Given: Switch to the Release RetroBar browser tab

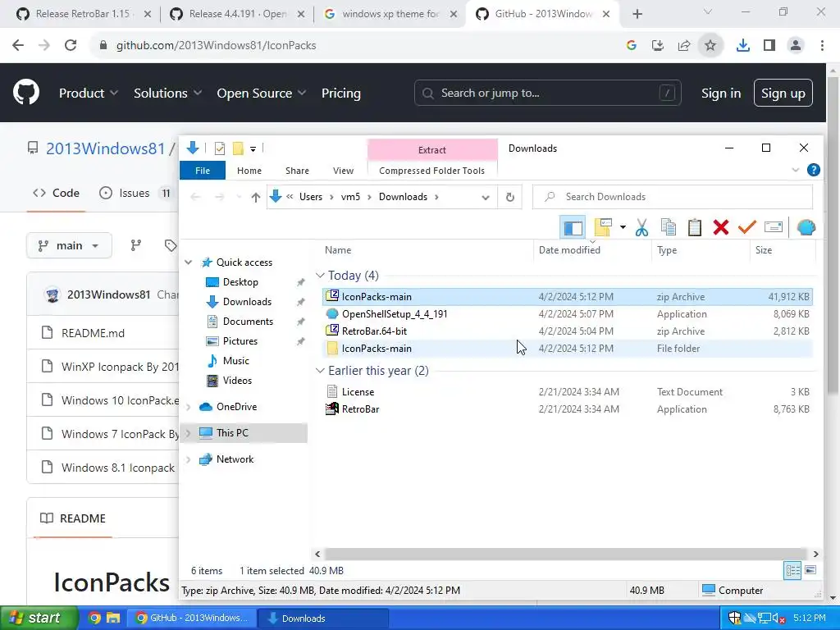Looking at the screenshot, I should [81, 14].
